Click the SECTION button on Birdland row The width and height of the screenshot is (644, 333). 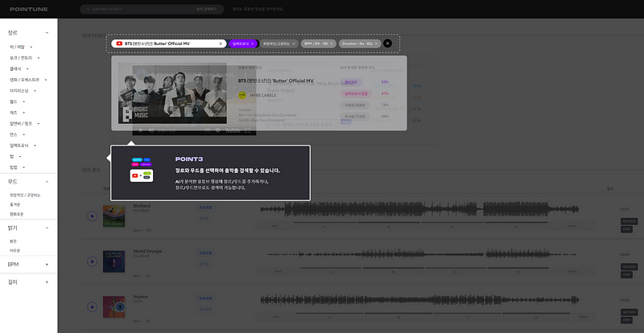point(629,221)
